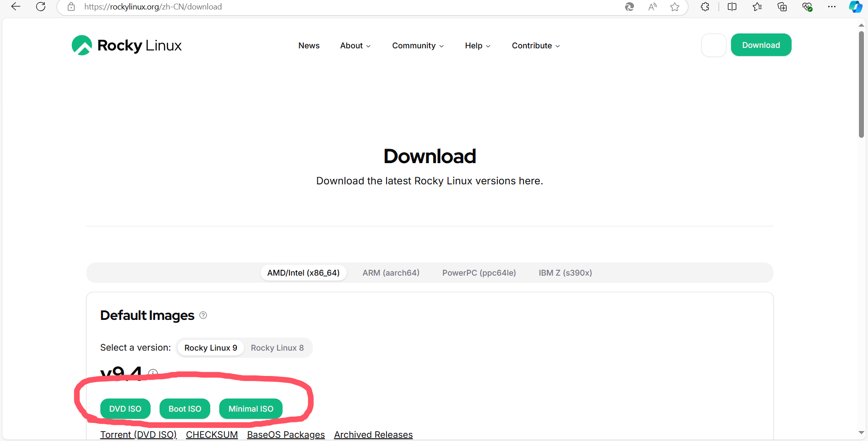Open Split screen view

(732, 7)
